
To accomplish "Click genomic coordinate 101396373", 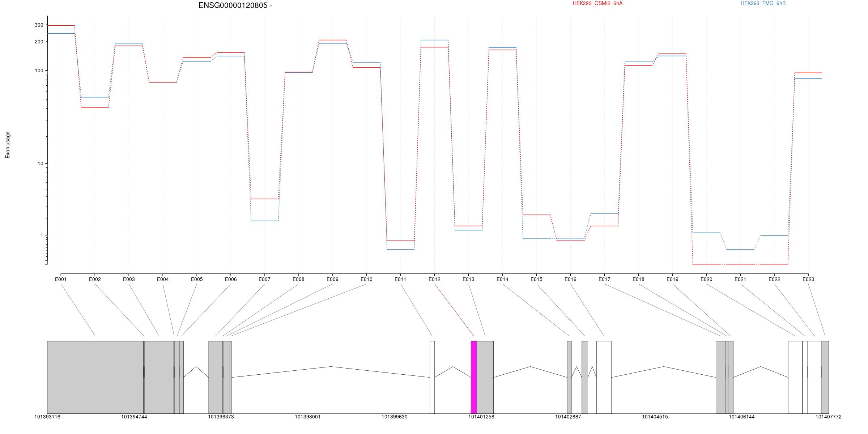I will pyautogui.click(x=221, y=417).
